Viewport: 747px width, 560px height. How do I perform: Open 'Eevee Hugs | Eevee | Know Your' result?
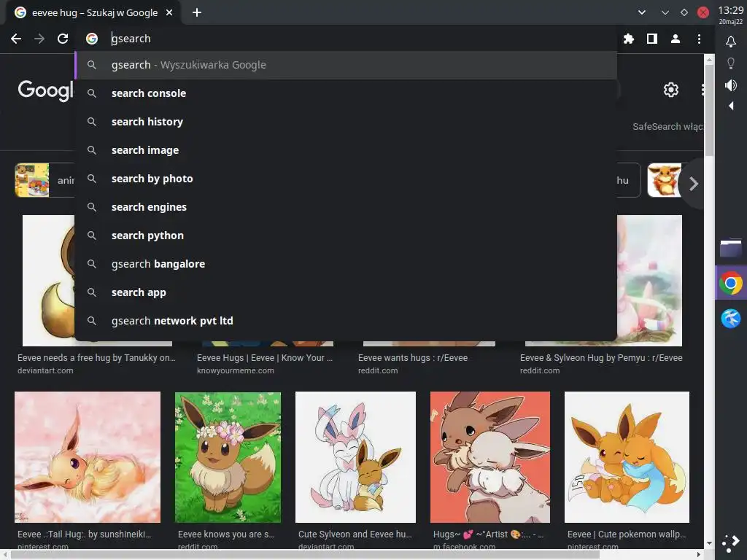265,357
